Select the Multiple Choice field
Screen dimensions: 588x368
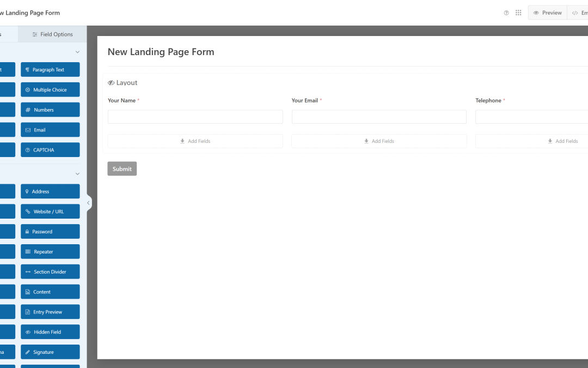(50, 89)
